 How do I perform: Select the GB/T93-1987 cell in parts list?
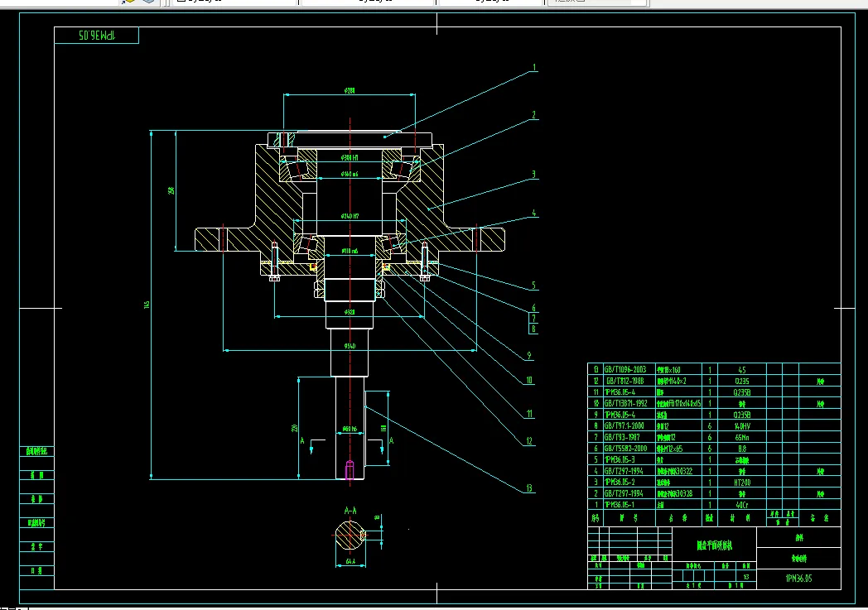629,437
